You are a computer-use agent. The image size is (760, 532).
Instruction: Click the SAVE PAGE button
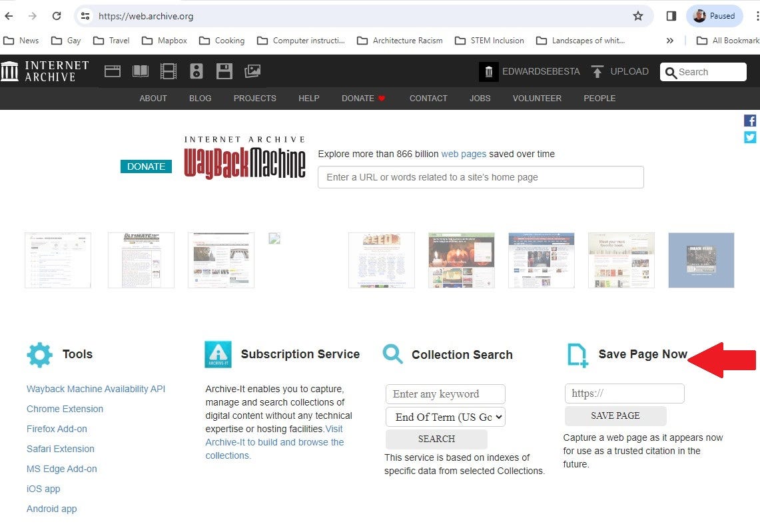pyautogui.click(x=615, y=415)
